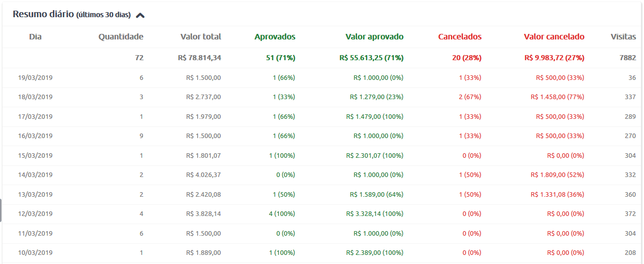
Task: Click the date 10/03/2019
Action: coord(35,253)
